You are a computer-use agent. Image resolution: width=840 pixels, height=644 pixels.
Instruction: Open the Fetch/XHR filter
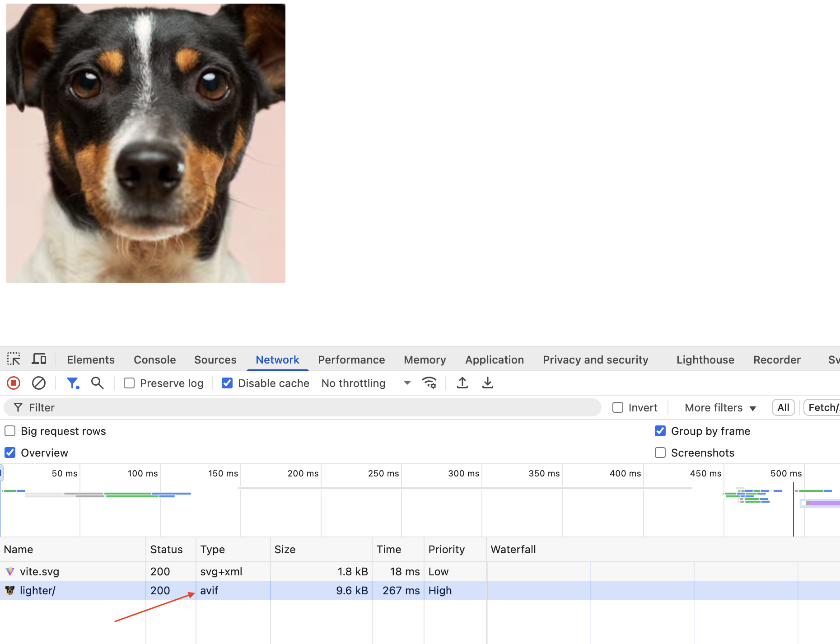[825, 407]
